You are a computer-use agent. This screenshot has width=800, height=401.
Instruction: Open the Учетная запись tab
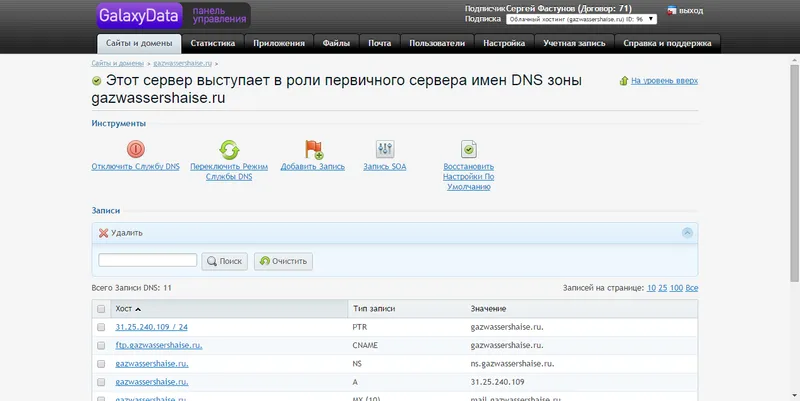click(x=574, y=43)
